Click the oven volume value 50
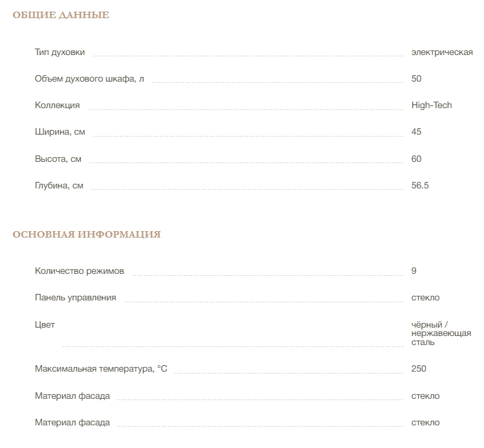 pos(416,78)
